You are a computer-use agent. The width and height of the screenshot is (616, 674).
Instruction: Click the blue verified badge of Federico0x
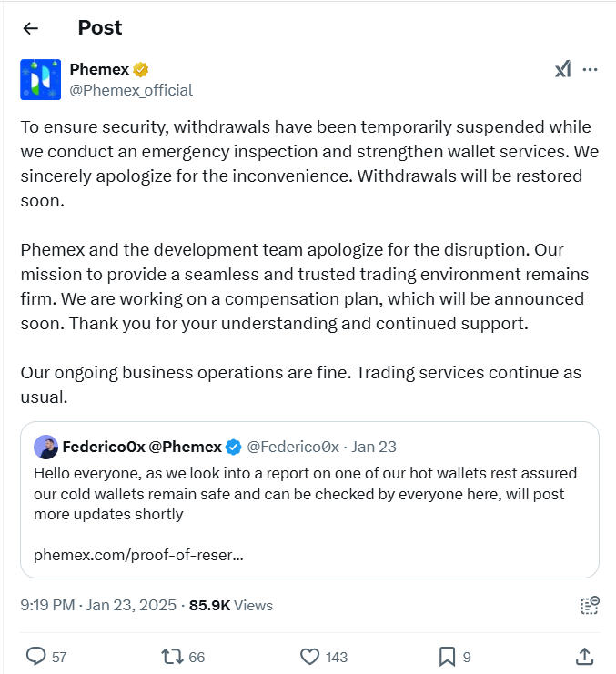(234, 447)
